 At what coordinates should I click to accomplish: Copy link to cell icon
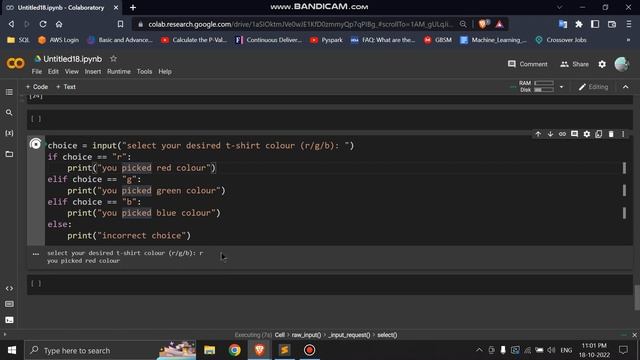(x=562, y=134)
